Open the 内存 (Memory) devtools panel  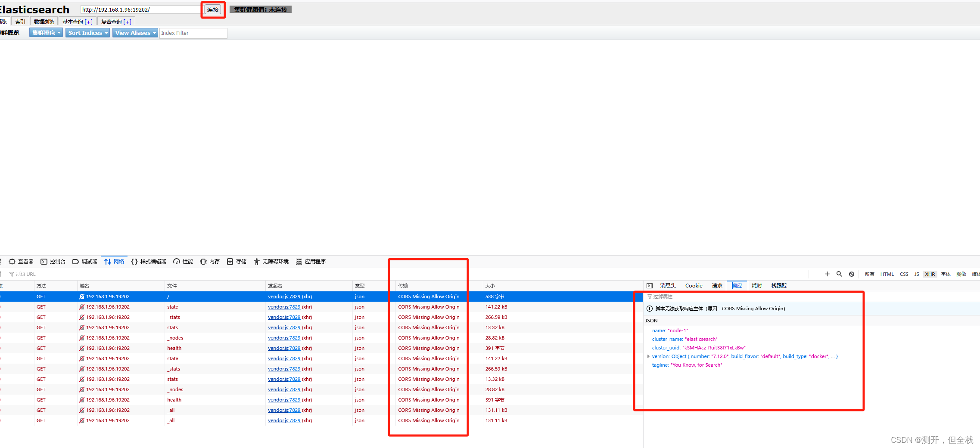(x=209, y=261)
